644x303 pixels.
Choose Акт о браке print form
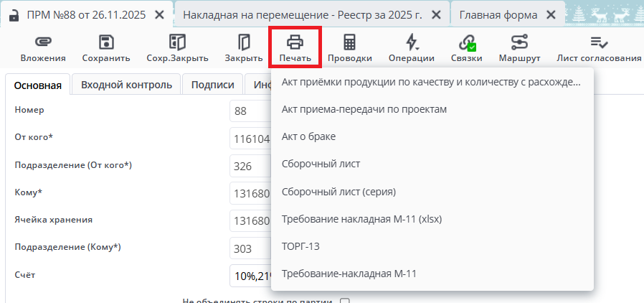coord(432,136)
